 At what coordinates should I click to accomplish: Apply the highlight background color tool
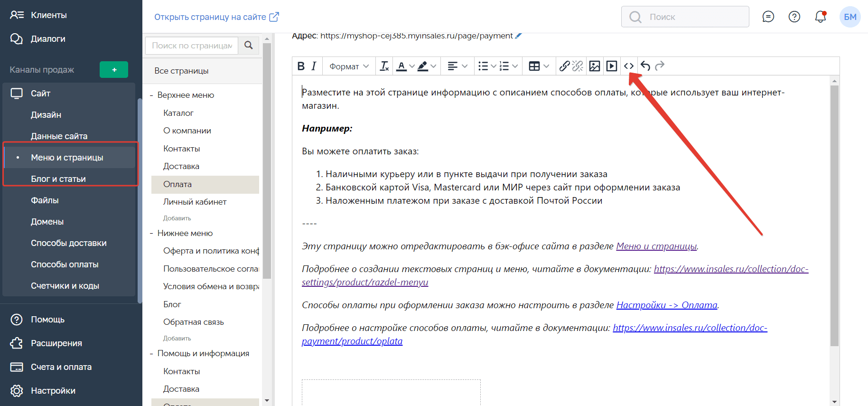click(x=422, y=66)
